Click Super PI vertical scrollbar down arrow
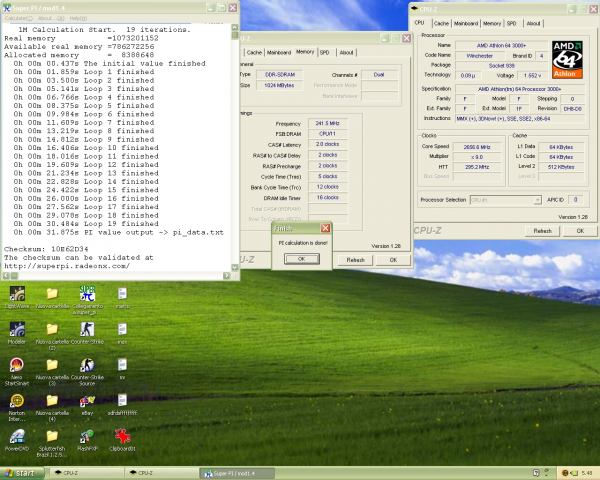The image size is (600, 480). (x=235, y=268)
